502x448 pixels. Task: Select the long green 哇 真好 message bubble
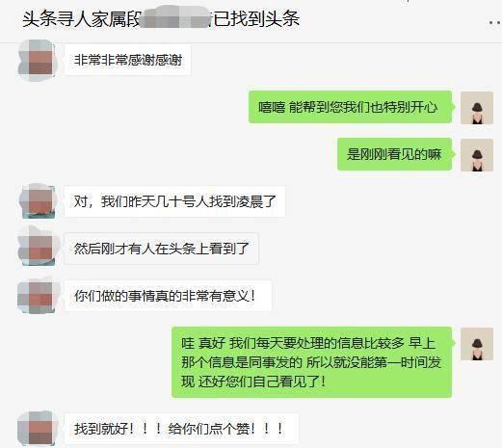pyautogui.click(x=312, y=362)
